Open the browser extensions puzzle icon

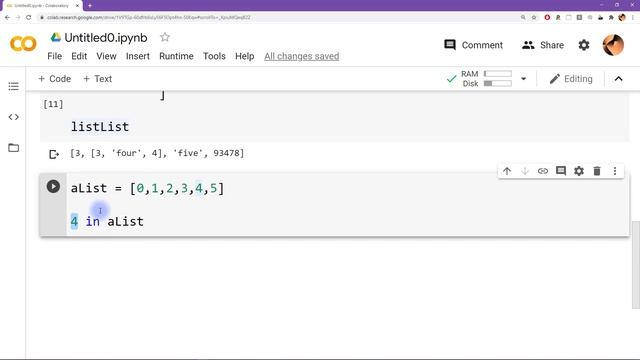[x=611, y=18]
